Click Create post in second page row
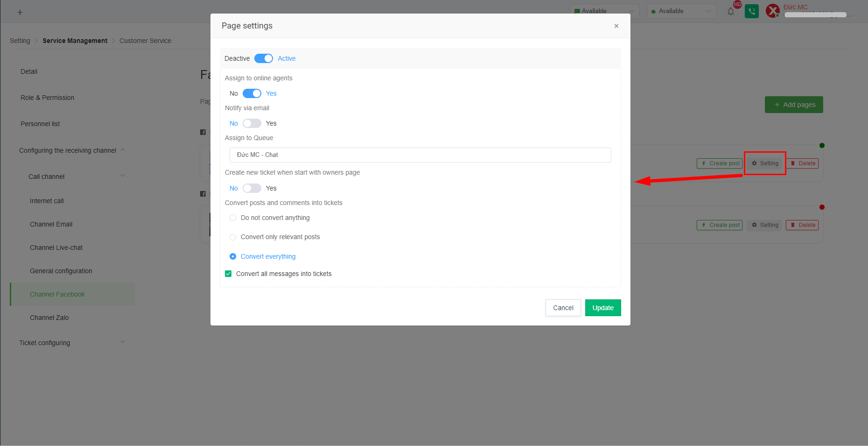Image resolution: width=868 pixels, height=446 pixels. click(x=720, y=225)
